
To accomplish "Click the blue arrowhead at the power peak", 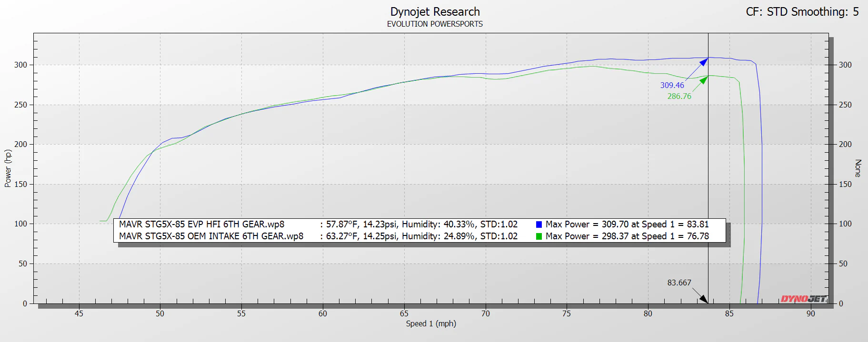I will pos(704,62).
